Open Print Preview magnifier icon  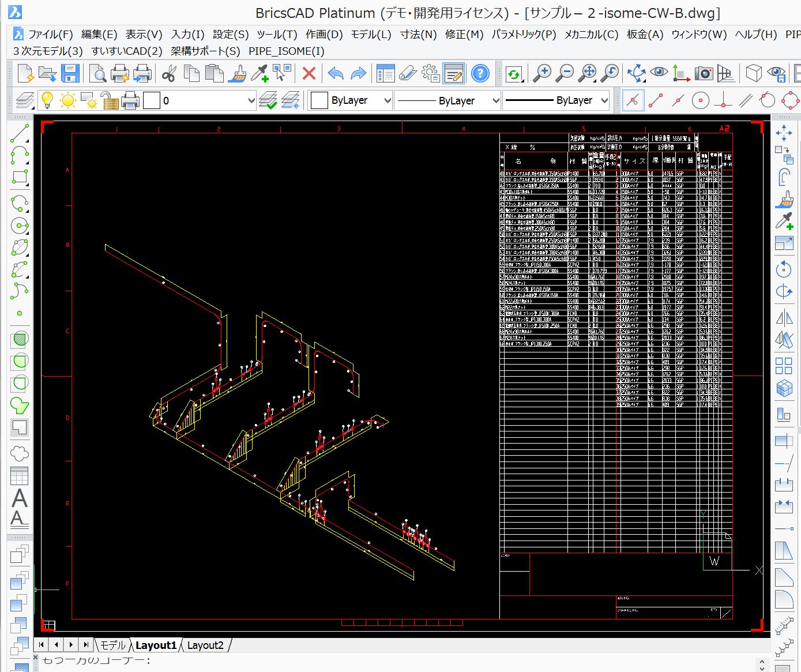[98, 73]
